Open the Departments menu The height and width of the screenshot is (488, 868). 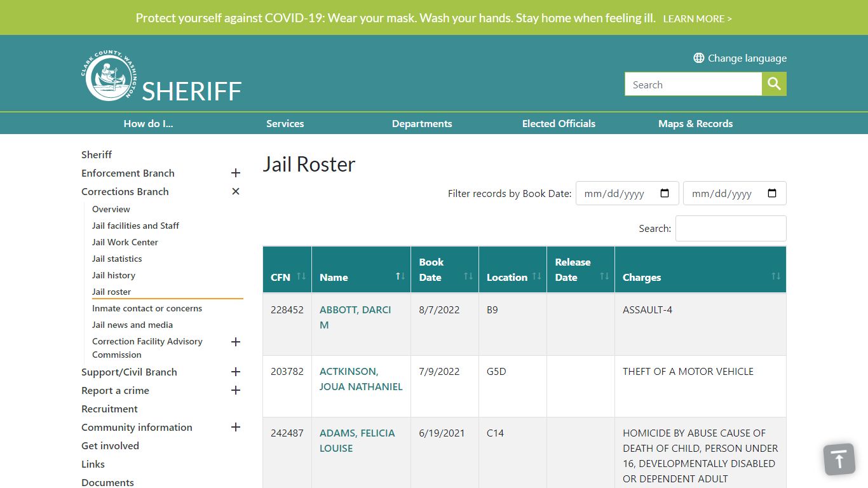422,123
